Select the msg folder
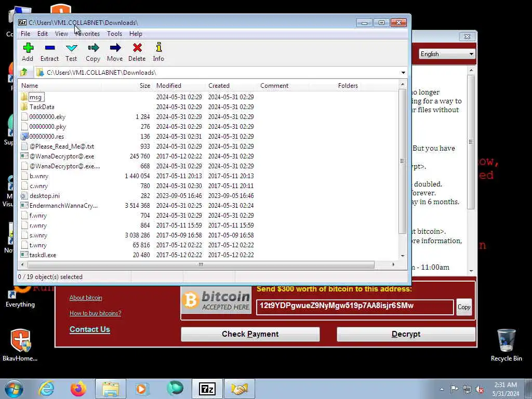 [35, 97]
